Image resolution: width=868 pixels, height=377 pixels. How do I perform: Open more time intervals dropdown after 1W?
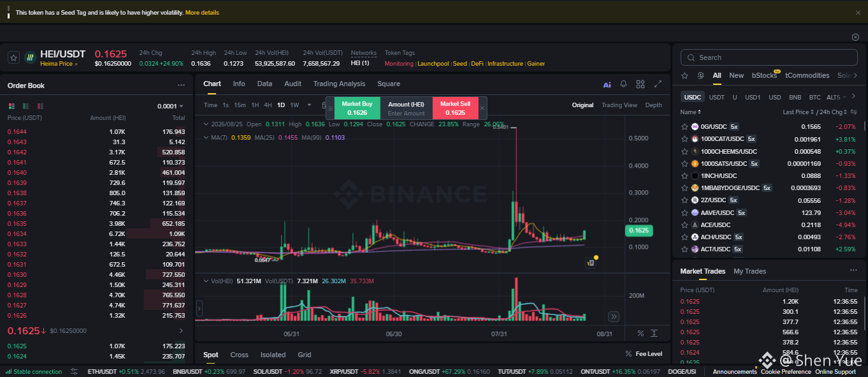point(309,105)
